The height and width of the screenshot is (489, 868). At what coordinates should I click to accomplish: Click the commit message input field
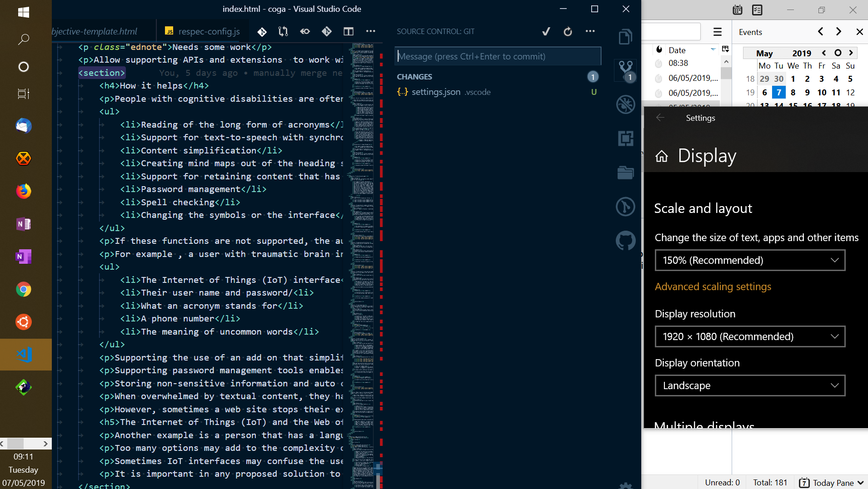click(x=497, y=56)
